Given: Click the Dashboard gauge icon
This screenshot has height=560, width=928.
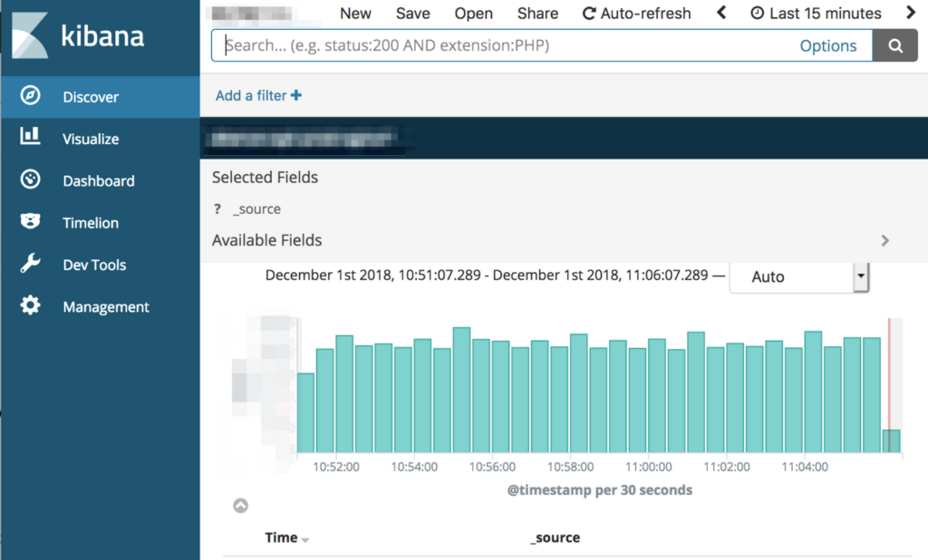Looking at the screenshot, I should [x=30, y=179].
